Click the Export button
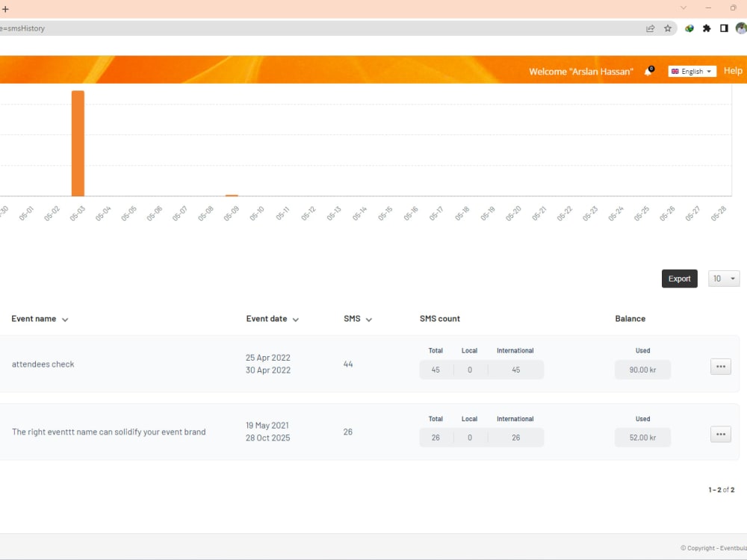 [679, 279]
